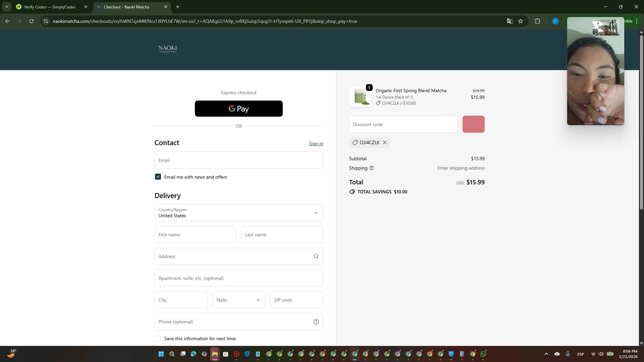Viewport: 644px width, 362px height.
Task: Open File Explorer from the taskbar
Action: click(215, 354)
